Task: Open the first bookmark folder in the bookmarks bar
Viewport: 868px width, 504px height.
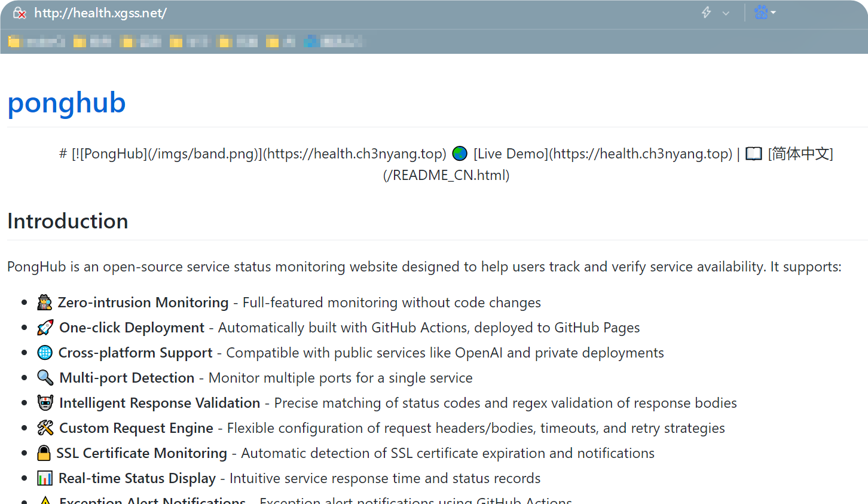Action: pyautogui.click(x=37, y=41)
